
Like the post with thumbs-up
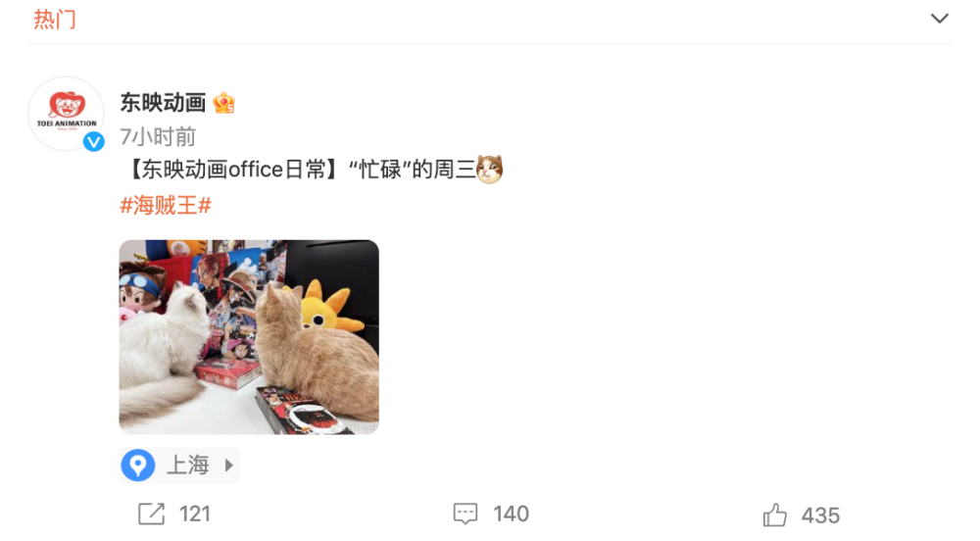tap(774, 516)
